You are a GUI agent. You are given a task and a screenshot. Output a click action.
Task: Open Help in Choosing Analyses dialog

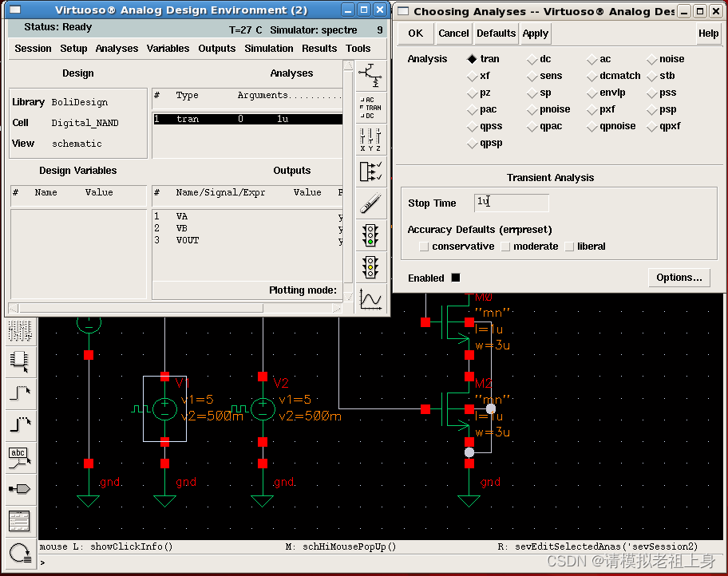709,34
